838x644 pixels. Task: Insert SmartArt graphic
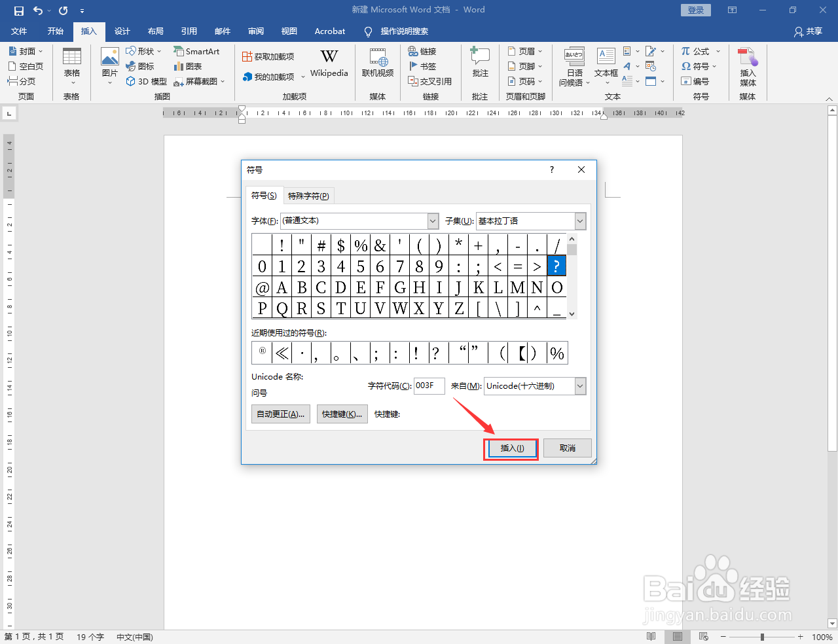(x=196, y=51)
